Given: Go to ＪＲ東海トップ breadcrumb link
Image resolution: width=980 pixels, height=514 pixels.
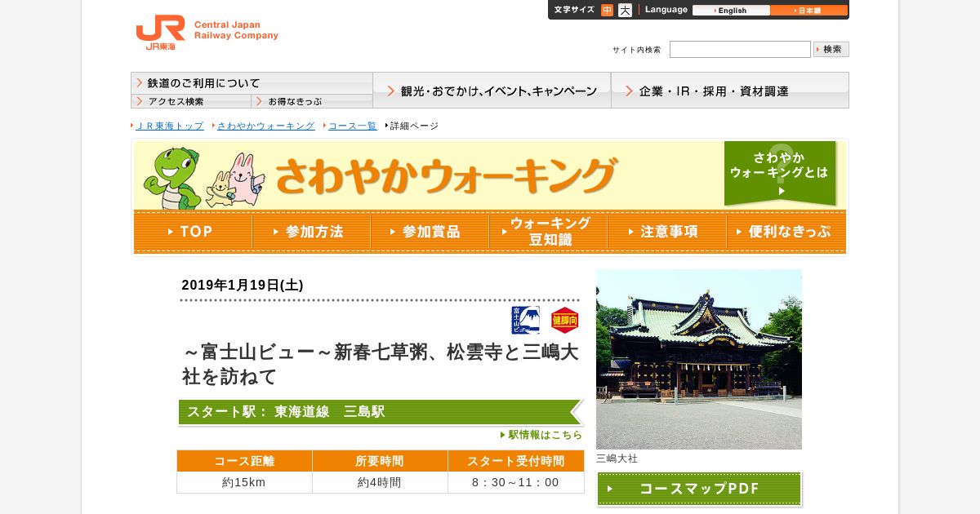Looking at the screenshot, I should 169,126.
